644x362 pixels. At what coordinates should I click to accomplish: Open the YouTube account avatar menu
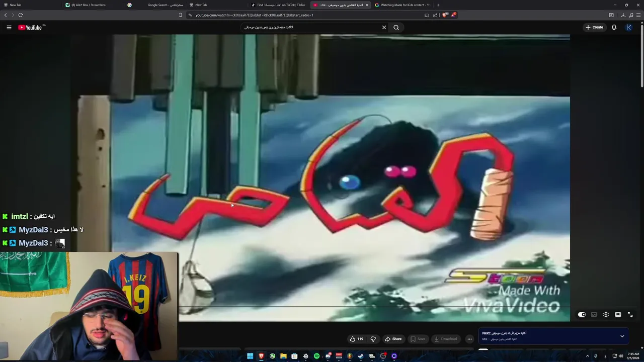(628, 28)
